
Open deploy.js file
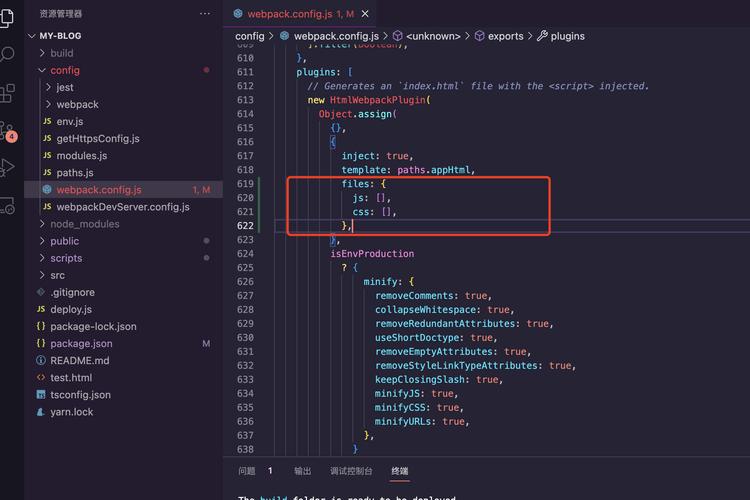(x=71, y=310)
